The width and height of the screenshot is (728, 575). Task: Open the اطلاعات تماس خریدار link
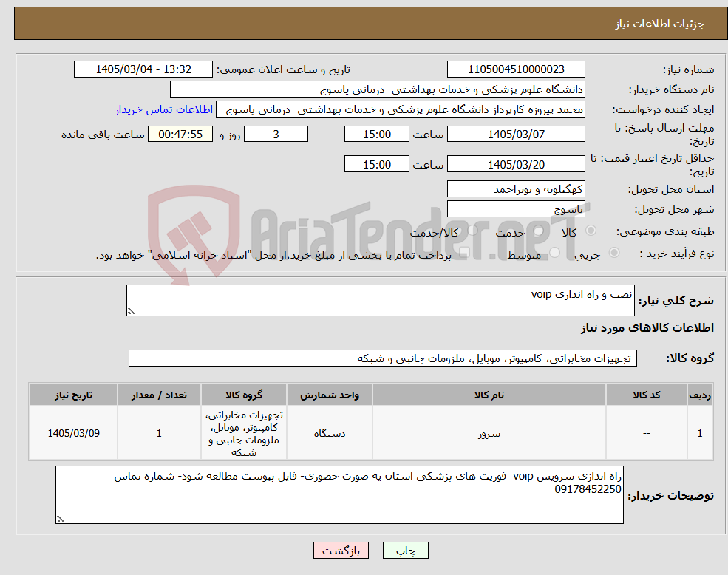pyautogui.click(x=164, y=109)
